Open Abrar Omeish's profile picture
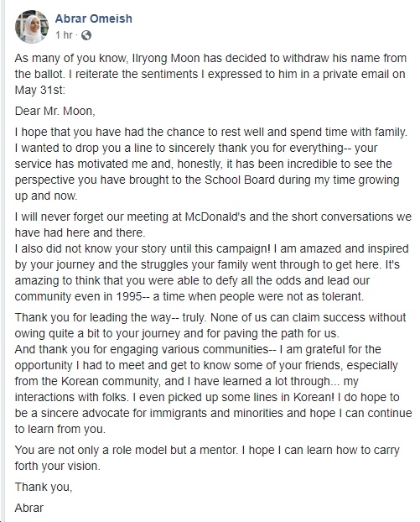The width and height of the screenshot is (420, 522). (32, 26)
